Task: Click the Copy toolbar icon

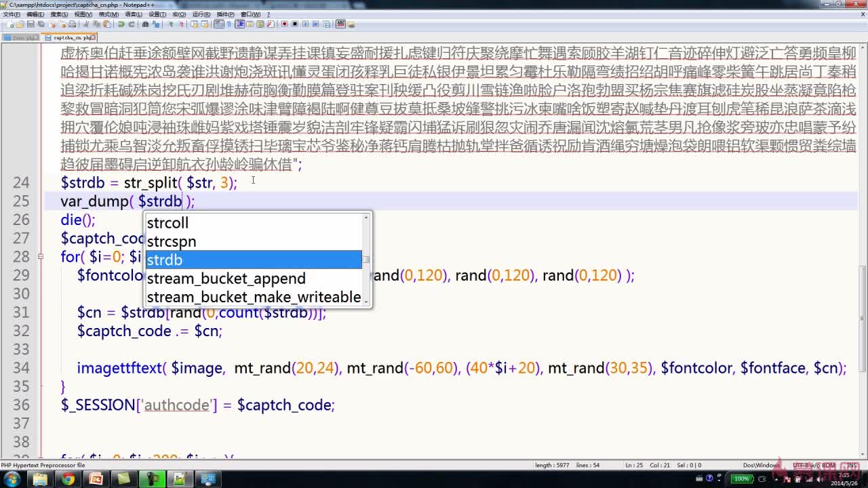Action: tap(96, 24)
